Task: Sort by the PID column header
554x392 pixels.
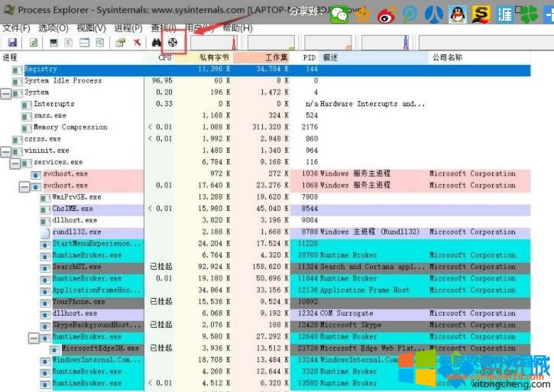Action: pyautogui.click(x=309, y=57)
